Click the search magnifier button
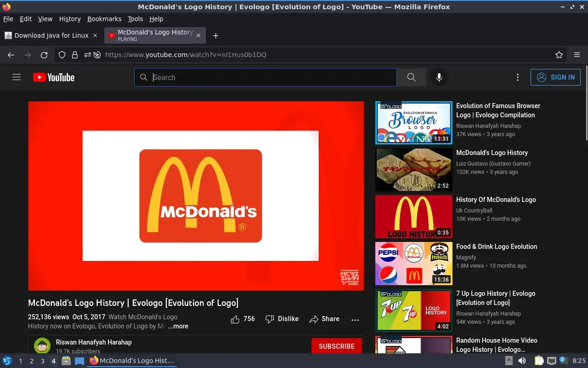 coord(411,77)
